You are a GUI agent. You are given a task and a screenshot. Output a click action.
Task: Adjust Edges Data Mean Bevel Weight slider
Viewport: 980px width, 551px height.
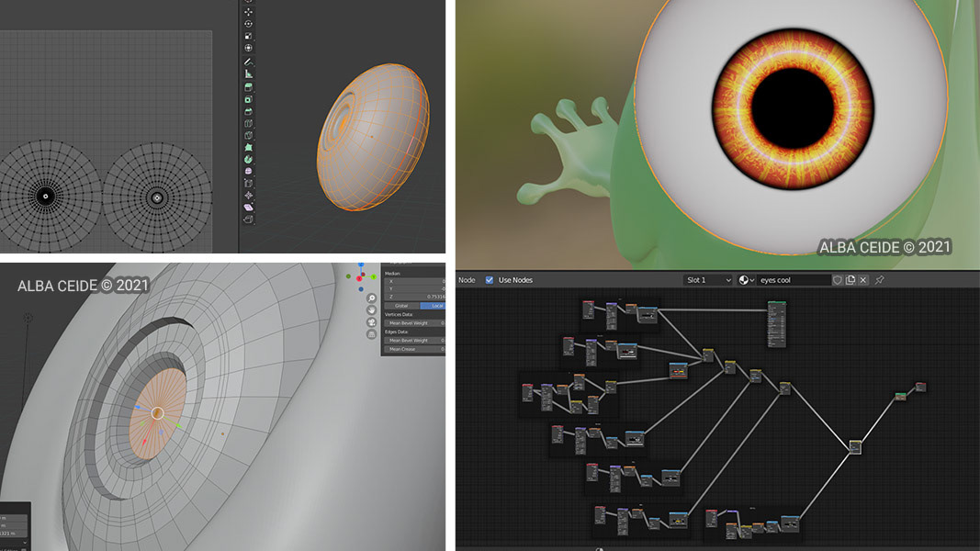pyautogui.click(x=415, y=341)
